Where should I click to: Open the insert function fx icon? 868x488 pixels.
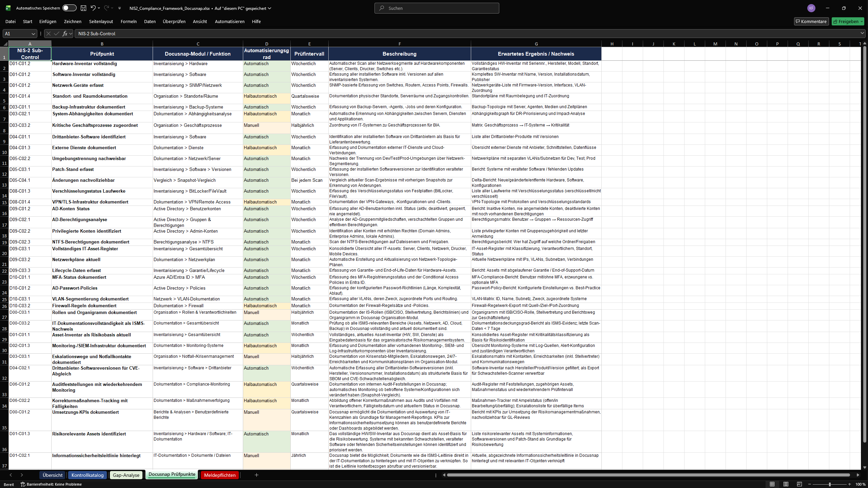pos(65,34)
